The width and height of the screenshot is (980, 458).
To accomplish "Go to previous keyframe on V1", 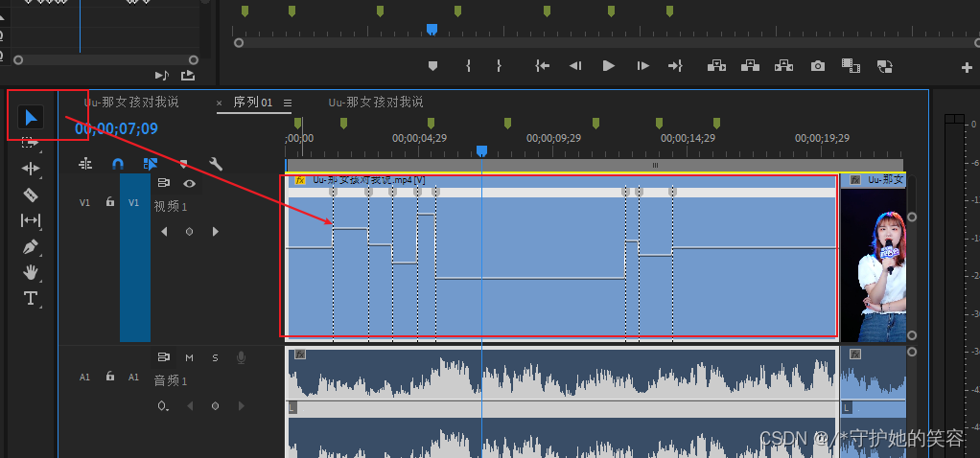I will (x=164, y=231).
